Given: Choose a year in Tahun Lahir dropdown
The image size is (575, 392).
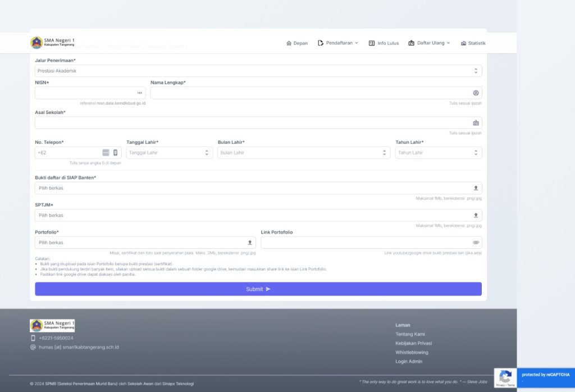Looking at the screenshot, I should (438, 153).
